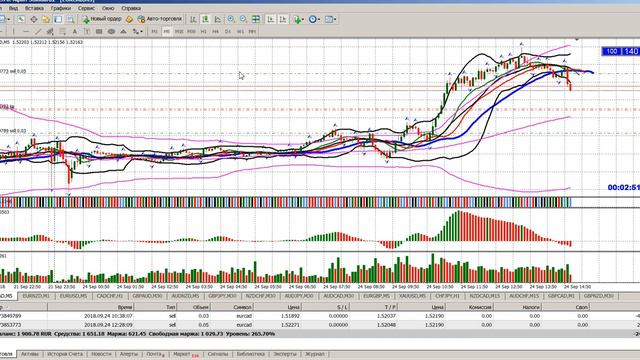This screenshot has height=360, width=640.
Task: Switch to M1 timeframe
Action: [155, 31]
